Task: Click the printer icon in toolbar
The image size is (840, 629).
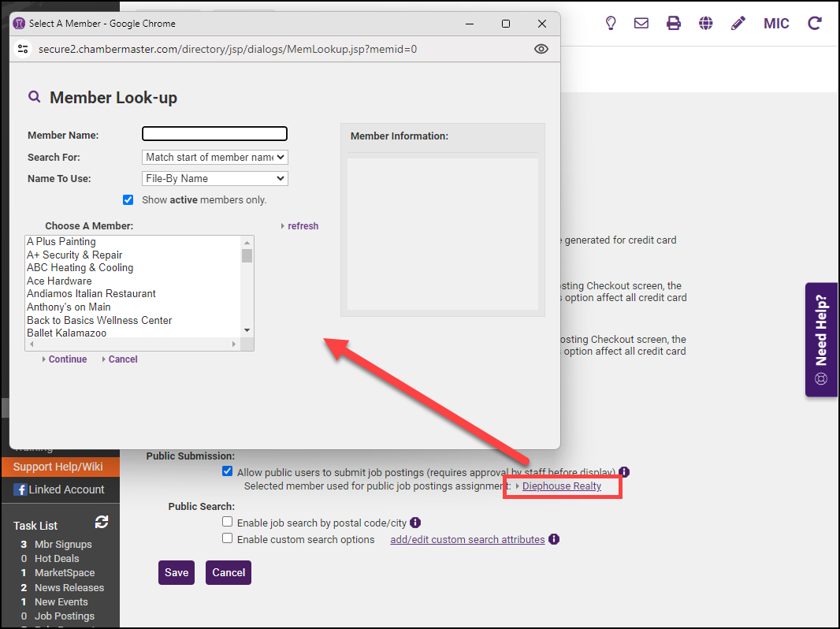Action: click(674, 23)
